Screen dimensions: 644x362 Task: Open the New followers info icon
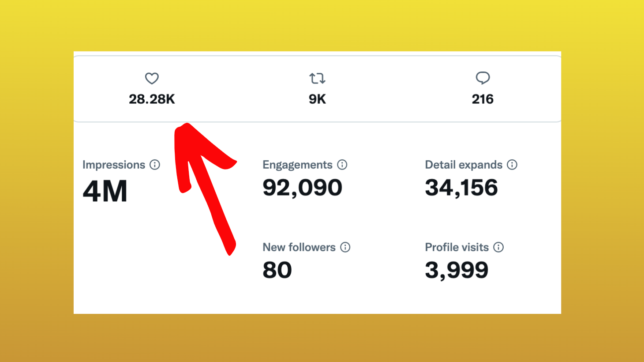345,247
